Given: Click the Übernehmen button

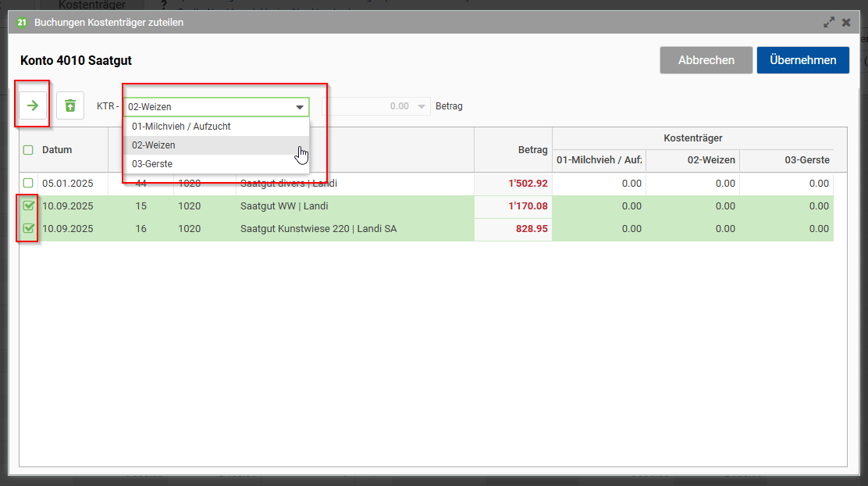Looking at the screenshot, I should (802, 60).
